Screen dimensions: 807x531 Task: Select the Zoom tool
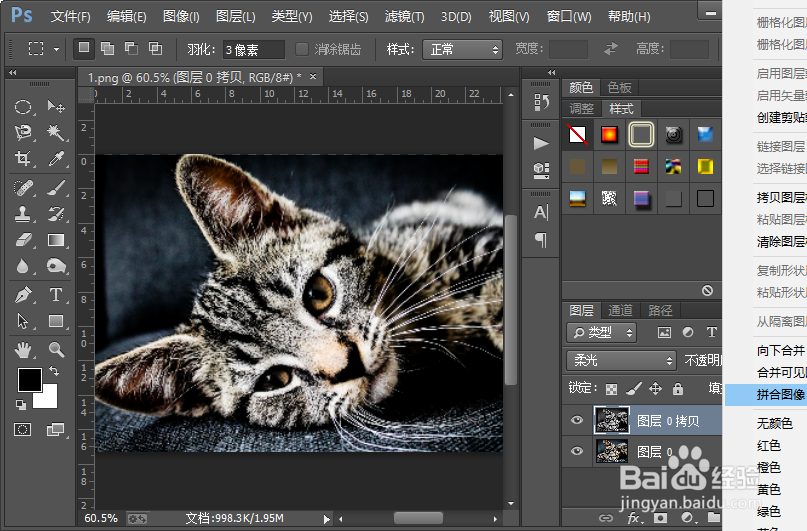coord(56,350)
